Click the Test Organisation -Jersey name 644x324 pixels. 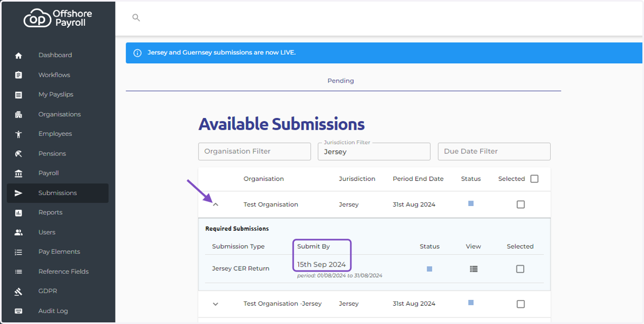coord(282,304)
